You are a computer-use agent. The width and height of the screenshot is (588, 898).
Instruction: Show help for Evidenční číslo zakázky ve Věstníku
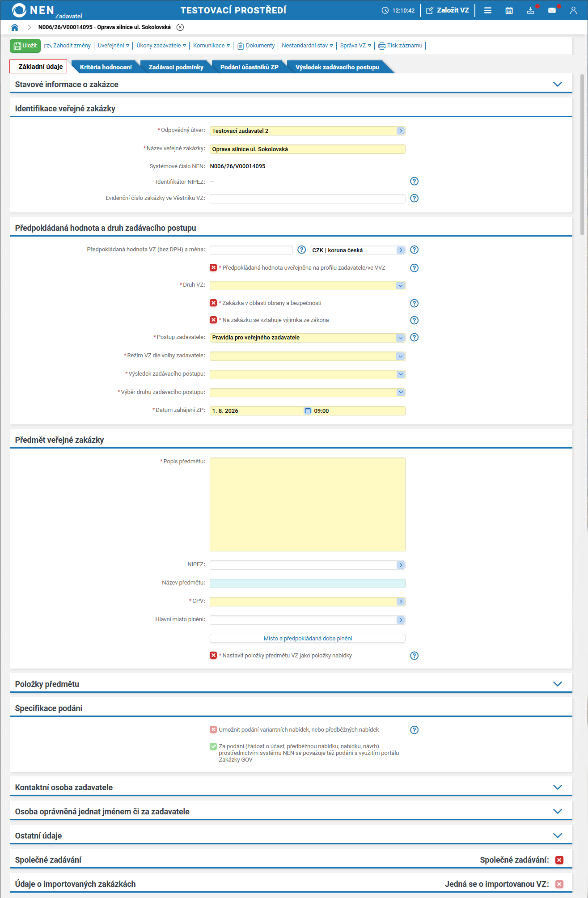pos(415,198)
